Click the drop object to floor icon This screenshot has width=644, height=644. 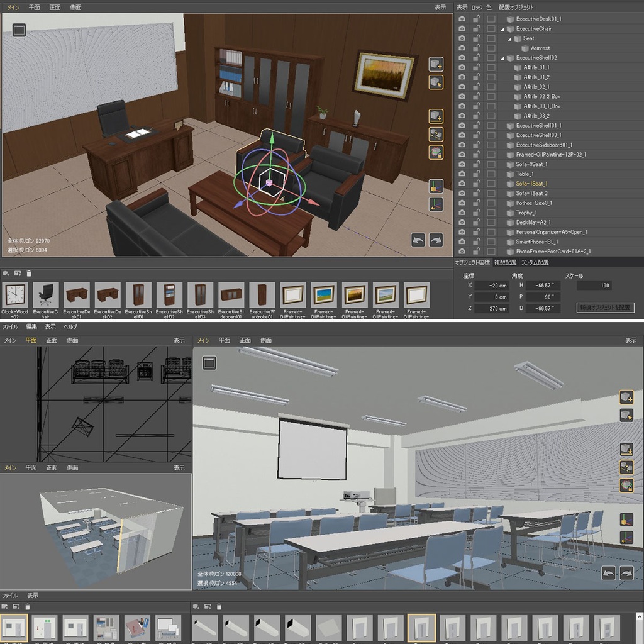click(x=436, y=116)
